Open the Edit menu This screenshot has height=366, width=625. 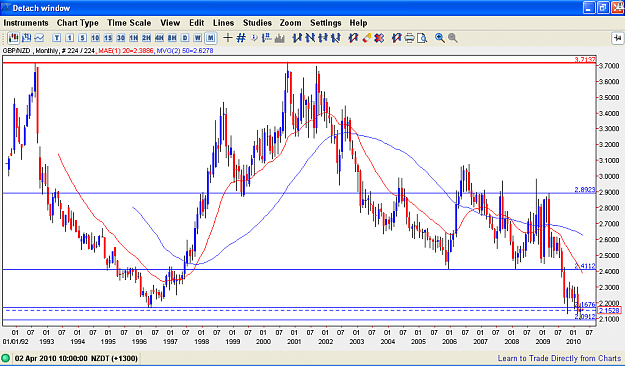point(197,23)
